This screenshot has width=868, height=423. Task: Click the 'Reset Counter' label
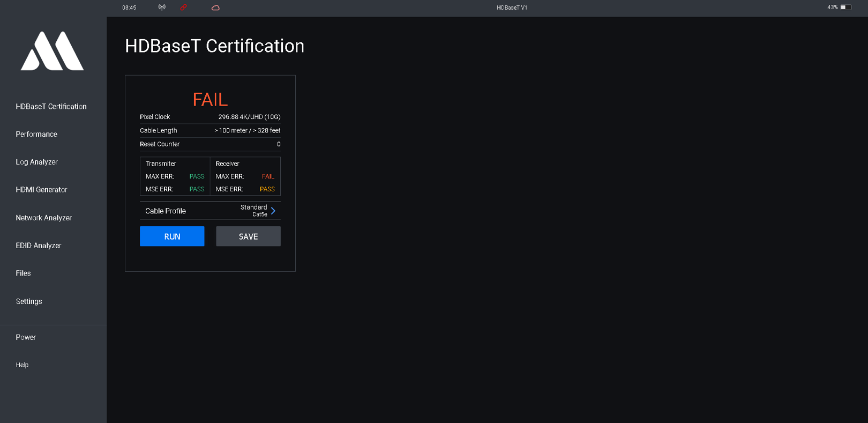pos(160,144)
